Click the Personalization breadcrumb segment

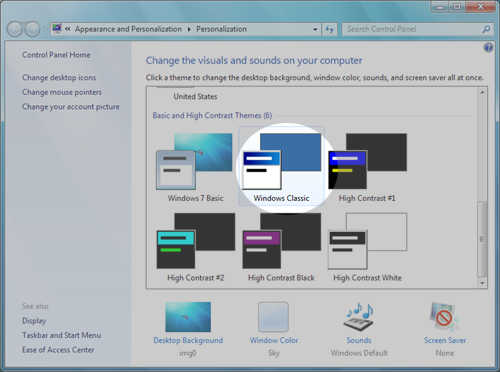pos(221,29)
